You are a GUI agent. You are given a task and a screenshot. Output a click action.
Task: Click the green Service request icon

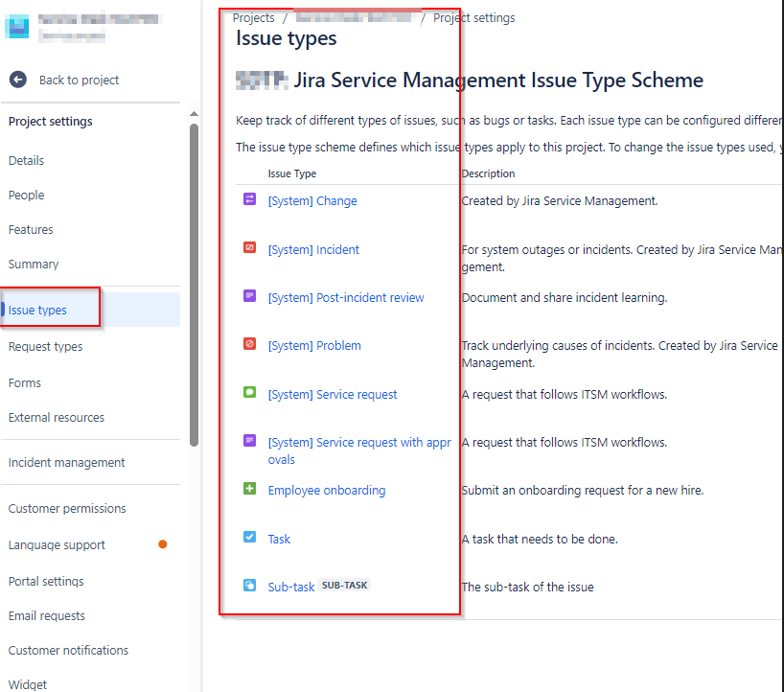(x=249, y=393)
